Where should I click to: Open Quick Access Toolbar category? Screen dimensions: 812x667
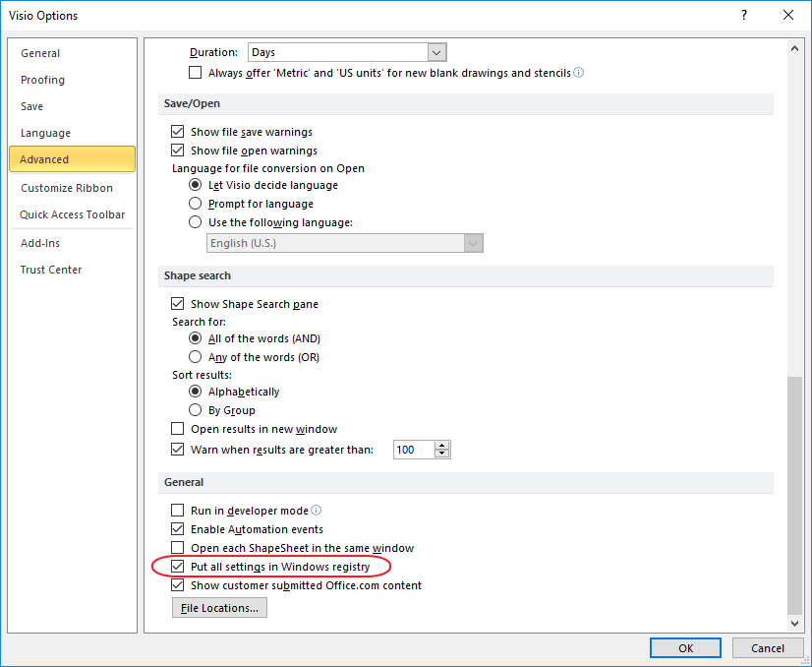72,214
